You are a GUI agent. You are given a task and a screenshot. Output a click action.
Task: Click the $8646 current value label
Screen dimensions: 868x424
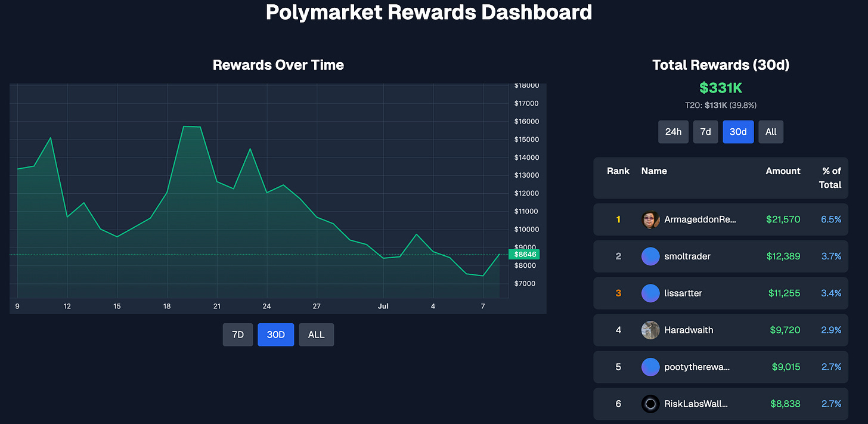[x=524, y=254]
